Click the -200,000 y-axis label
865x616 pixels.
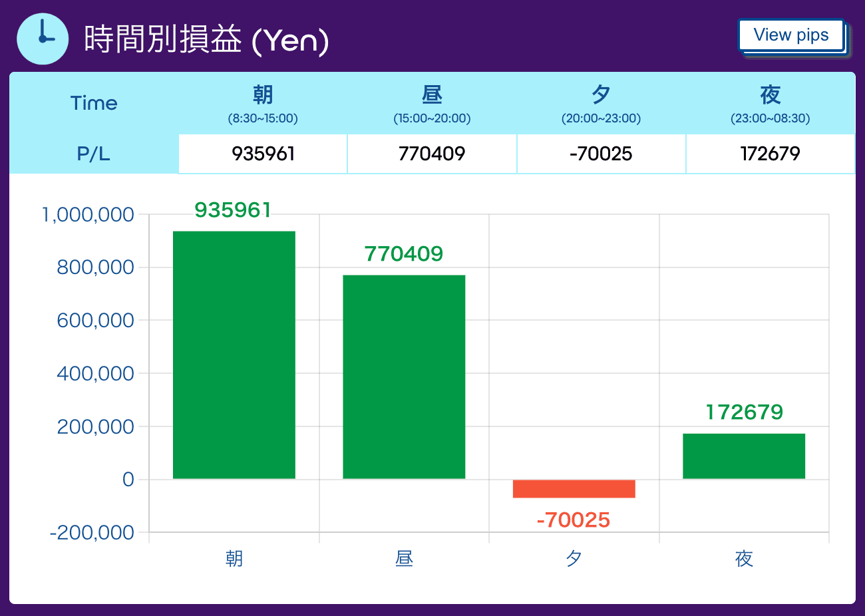(92, 533)
